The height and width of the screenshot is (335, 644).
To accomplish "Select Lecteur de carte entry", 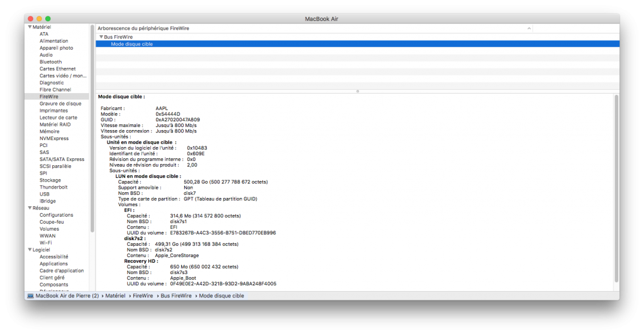I will (58, 118).
